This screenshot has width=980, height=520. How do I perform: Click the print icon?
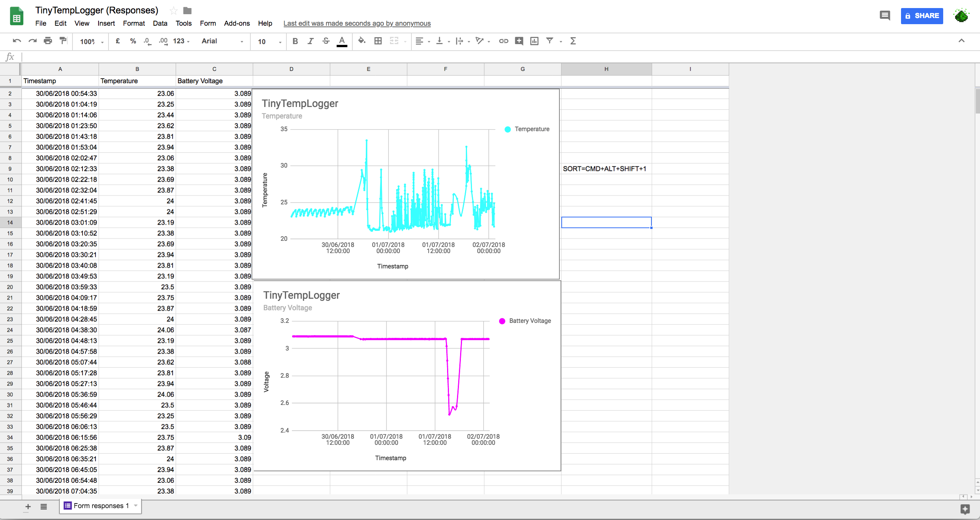point(48,41)
